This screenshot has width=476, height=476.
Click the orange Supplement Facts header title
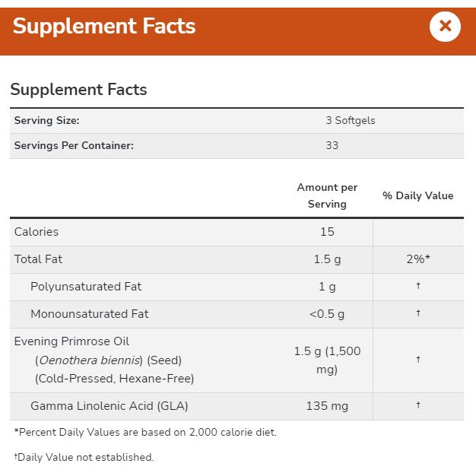(x=104, y=27)
